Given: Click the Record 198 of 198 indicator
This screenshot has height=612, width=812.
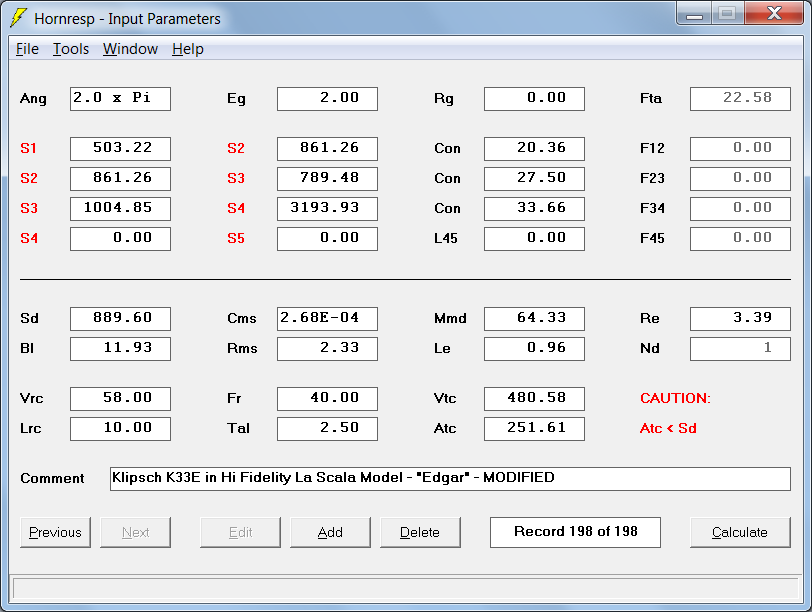Looking at the screenshot, I should pos(575,532).
